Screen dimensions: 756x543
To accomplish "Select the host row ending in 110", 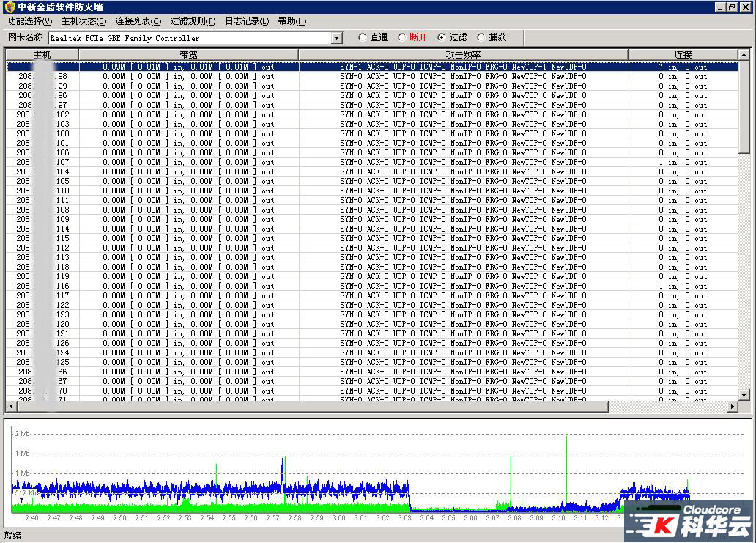I will point(372,191).
